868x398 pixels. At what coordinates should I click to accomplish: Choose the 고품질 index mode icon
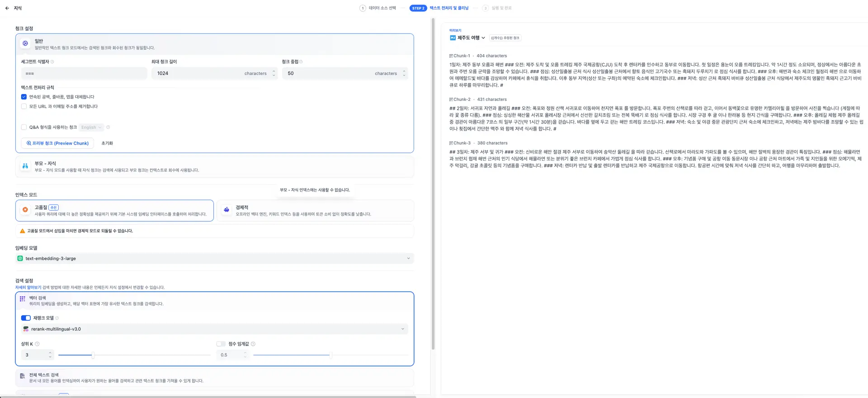coord(25,210)
